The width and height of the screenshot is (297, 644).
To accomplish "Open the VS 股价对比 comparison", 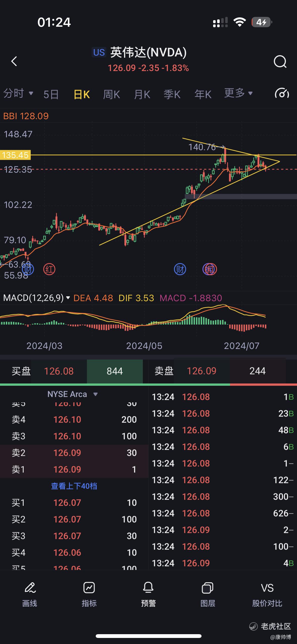I will 267,594.
